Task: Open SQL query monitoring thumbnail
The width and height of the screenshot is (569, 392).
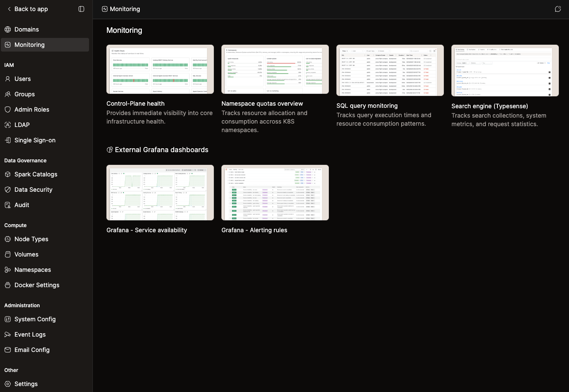Action: pos(390,70)
